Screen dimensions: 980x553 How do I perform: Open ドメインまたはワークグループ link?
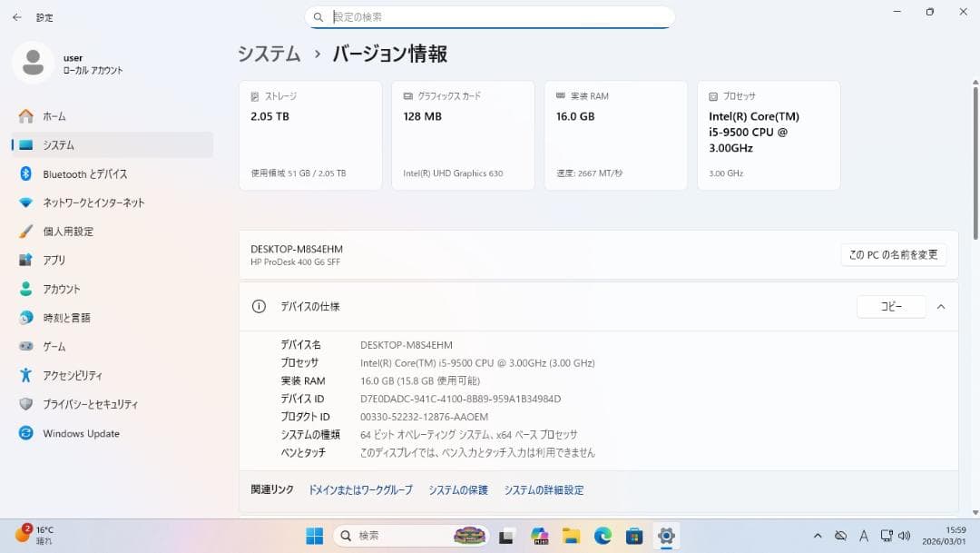pyautogui.click(x=360, y=489)
